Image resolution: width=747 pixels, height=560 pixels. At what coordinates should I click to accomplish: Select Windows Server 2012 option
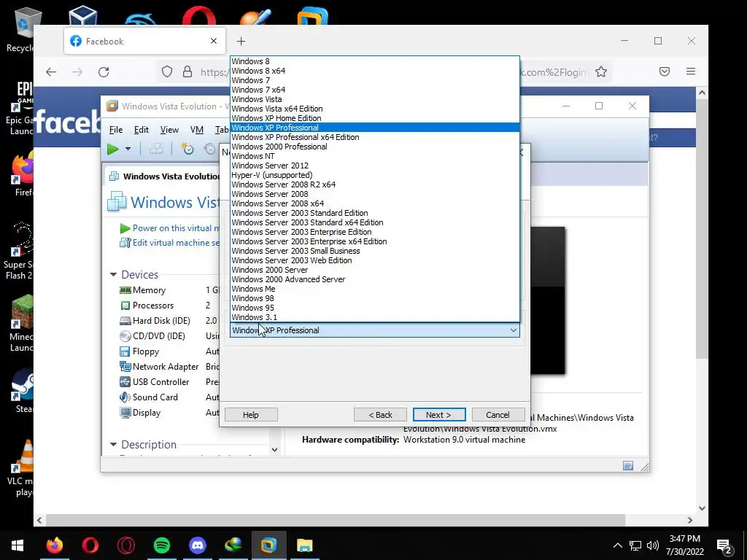click(x=374, y=166)
